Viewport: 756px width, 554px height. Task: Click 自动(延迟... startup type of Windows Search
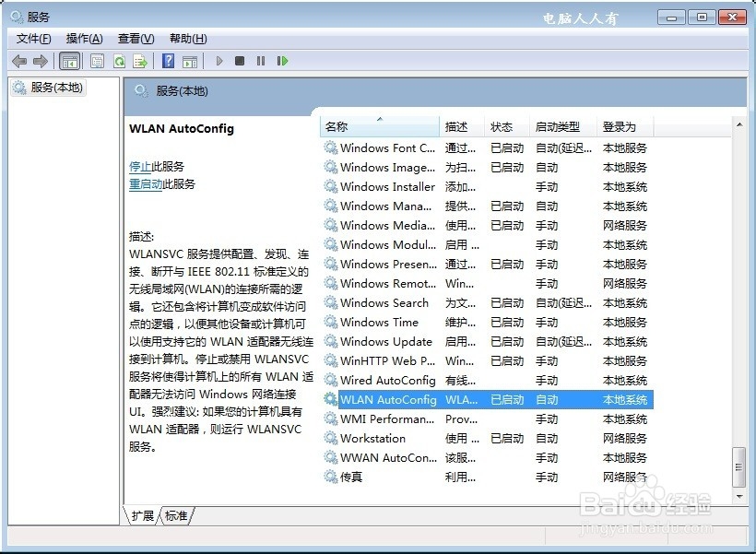coord(563,302)
